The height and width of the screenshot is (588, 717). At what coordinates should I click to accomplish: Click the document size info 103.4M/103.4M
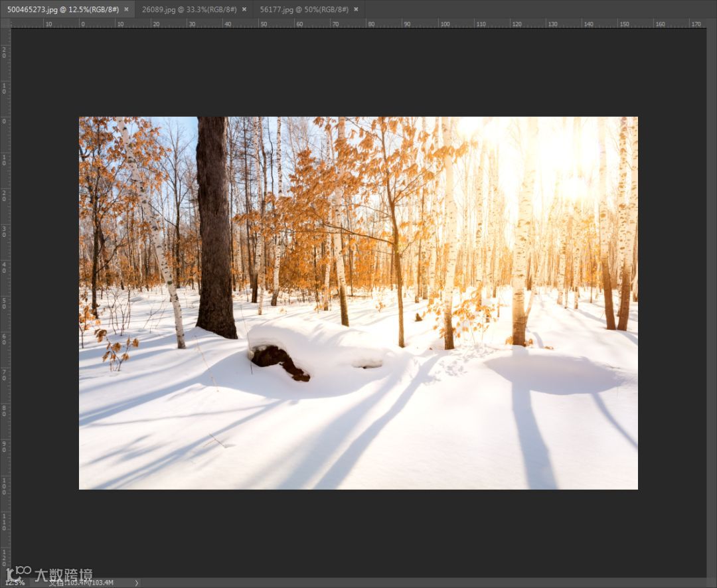(81, 583)
